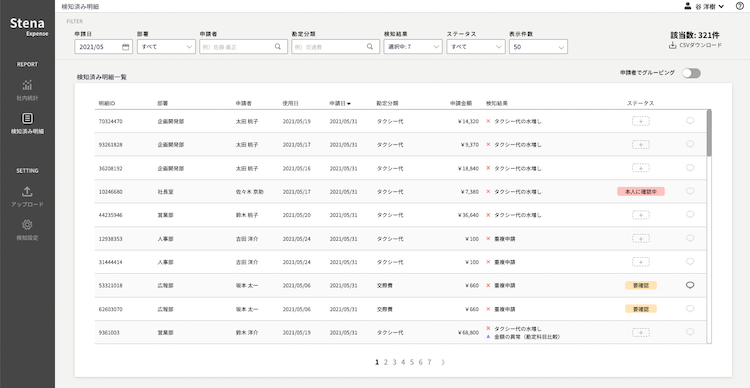
Task: Go to page 3
Action: point(394,362)
